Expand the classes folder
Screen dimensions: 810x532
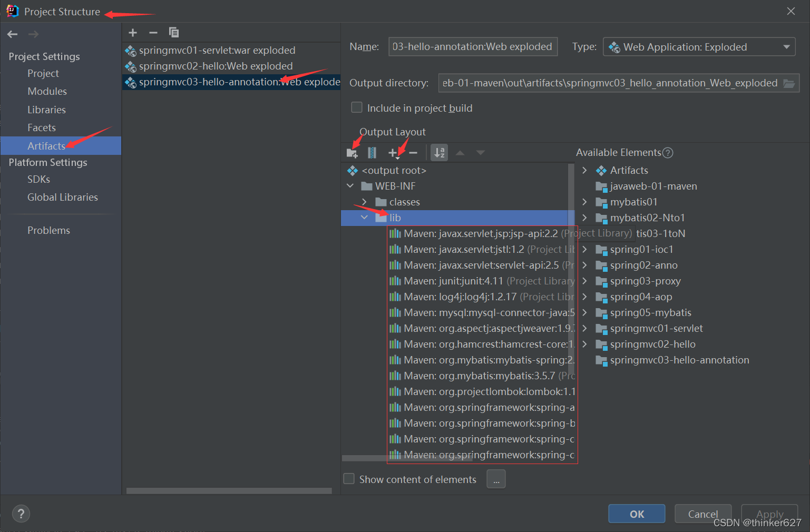364,202
